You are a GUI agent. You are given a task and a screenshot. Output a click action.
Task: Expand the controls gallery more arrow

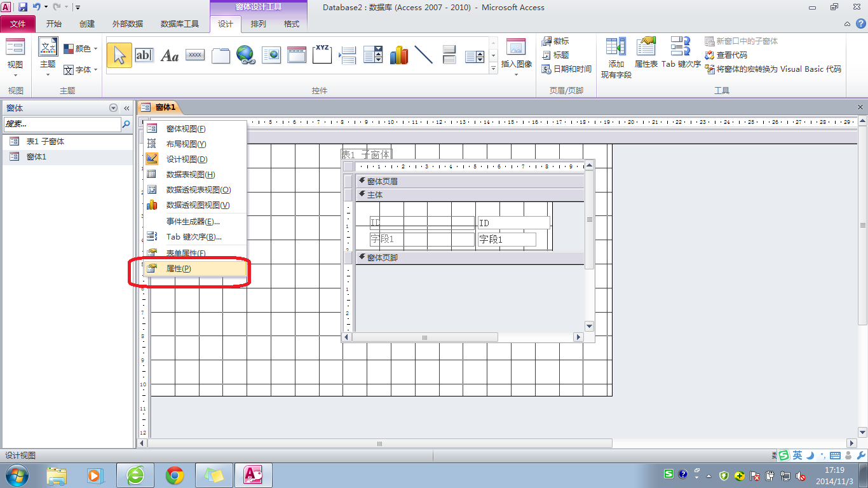[494, 70]
